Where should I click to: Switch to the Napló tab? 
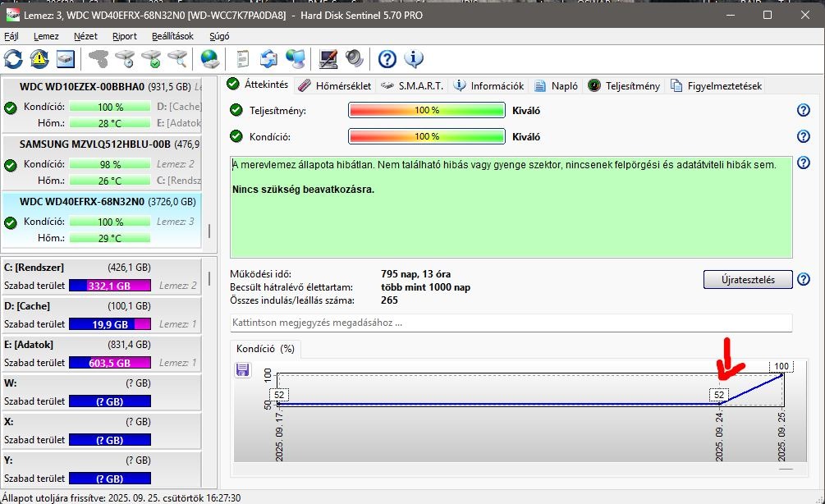click(556, 85)
